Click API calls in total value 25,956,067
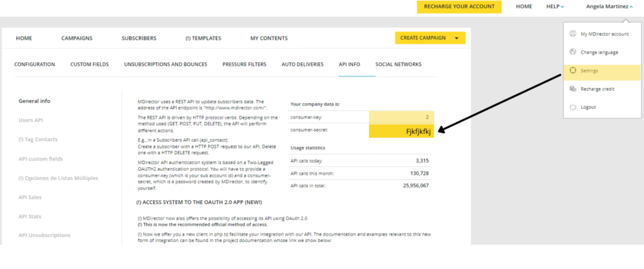 point(416,185)
